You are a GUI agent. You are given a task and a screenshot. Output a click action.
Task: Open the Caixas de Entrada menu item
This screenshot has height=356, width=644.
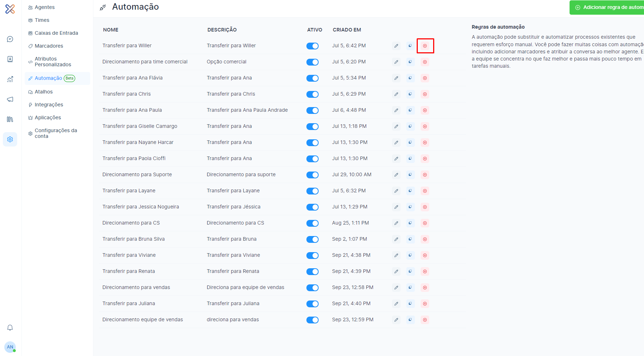[x=56, y=33]
